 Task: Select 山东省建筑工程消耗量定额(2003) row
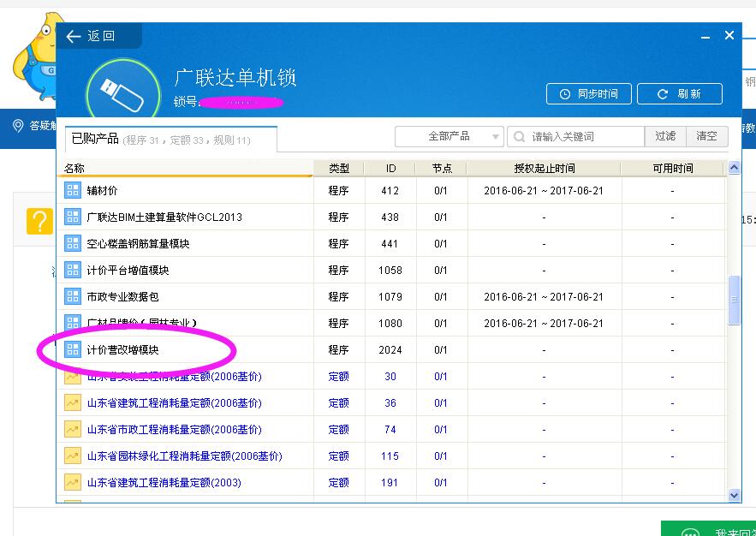[x=391, y=482]
